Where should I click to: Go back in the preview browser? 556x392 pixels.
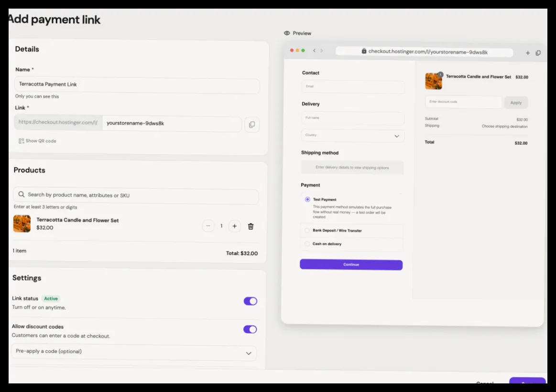(x=314, y=51)
